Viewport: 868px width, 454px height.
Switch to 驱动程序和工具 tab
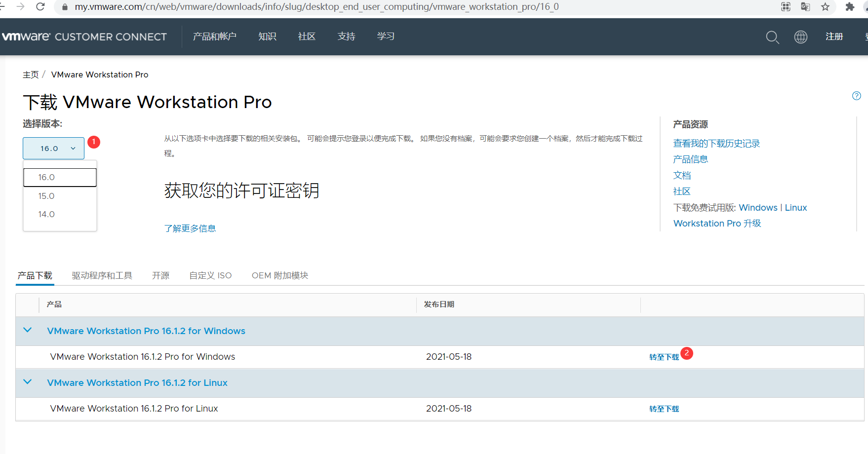coord(102,275)
